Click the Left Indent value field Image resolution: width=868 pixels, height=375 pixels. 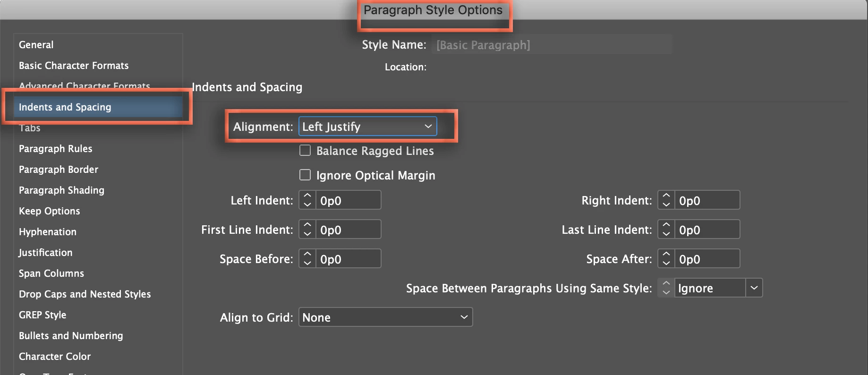(x=348, y=200)
